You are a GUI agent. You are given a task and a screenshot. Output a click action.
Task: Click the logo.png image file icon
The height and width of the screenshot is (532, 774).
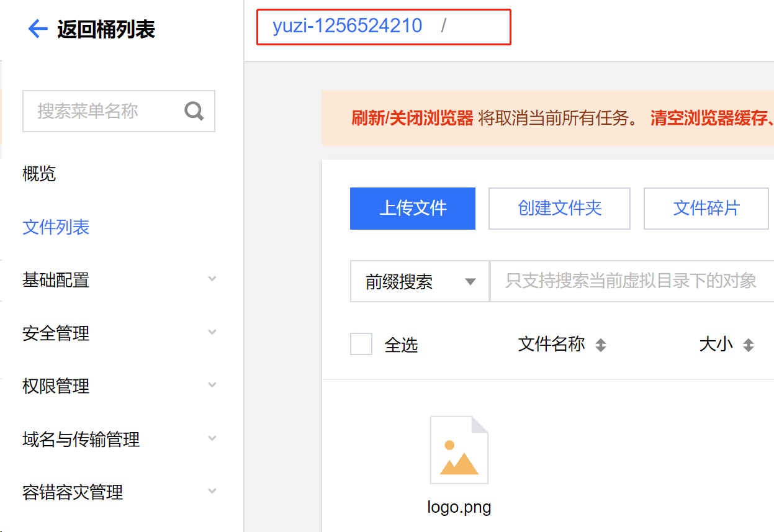(x=459, y=450)
